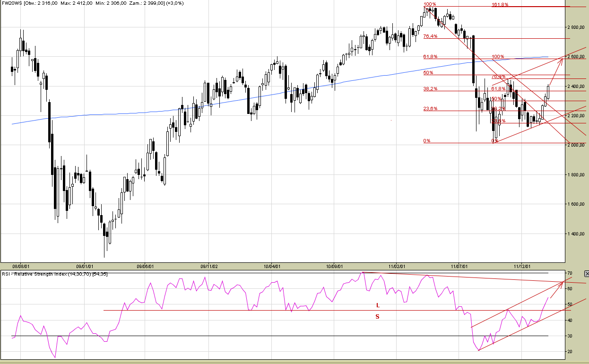Click the RSI axis value 60
The image size is (589, 364).
(570, 289)
